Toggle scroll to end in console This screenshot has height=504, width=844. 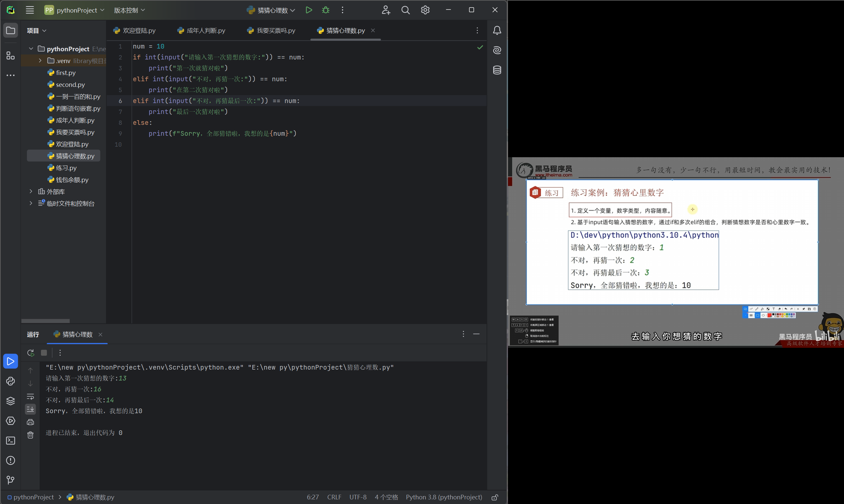coord(31,409)
